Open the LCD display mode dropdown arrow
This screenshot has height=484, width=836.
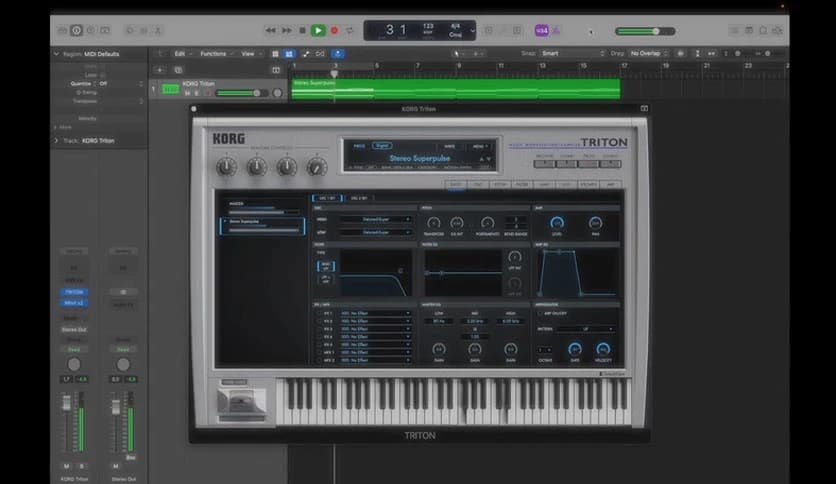point(472,30)
